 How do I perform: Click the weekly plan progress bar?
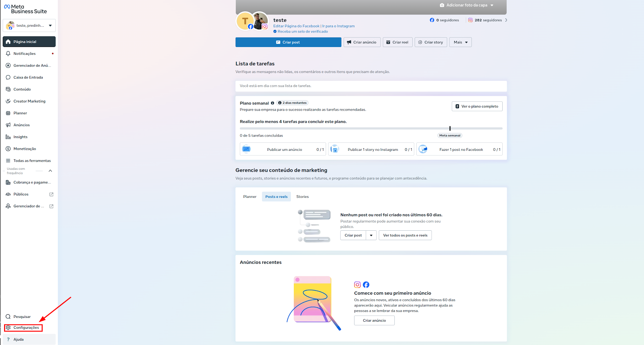(x=371, y=129)
